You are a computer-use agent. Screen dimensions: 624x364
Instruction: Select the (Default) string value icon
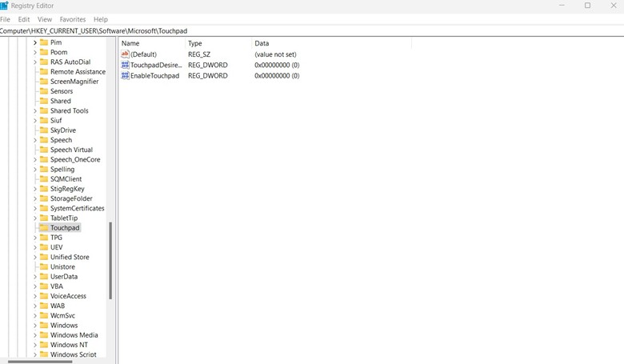click(125, 54)
